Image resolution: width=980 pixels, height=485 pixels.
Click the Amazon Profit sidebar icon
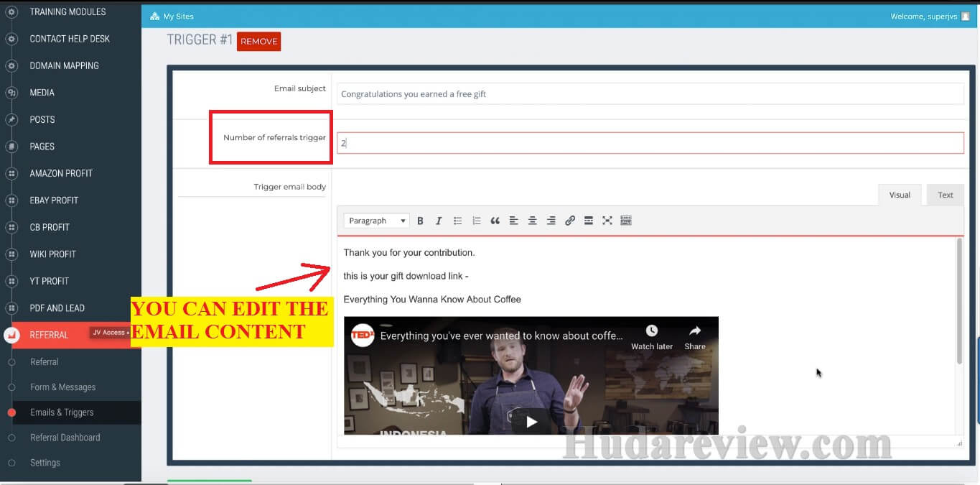[11, 173]
